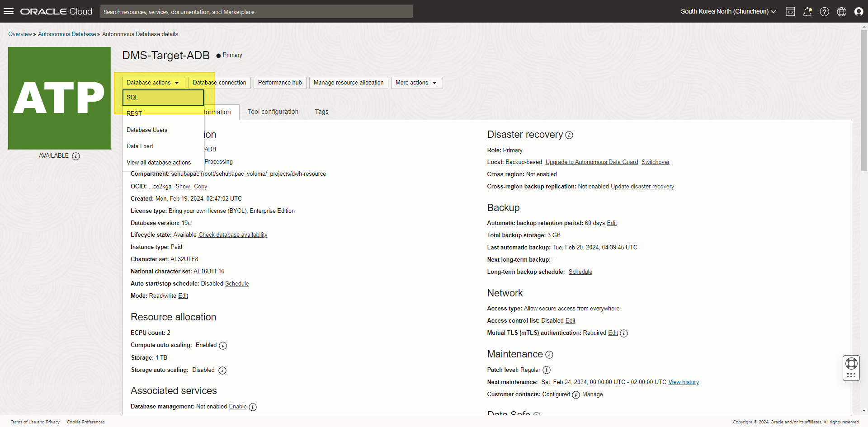
Task: Open the language globe icon
Action: (x=842, y=12)
